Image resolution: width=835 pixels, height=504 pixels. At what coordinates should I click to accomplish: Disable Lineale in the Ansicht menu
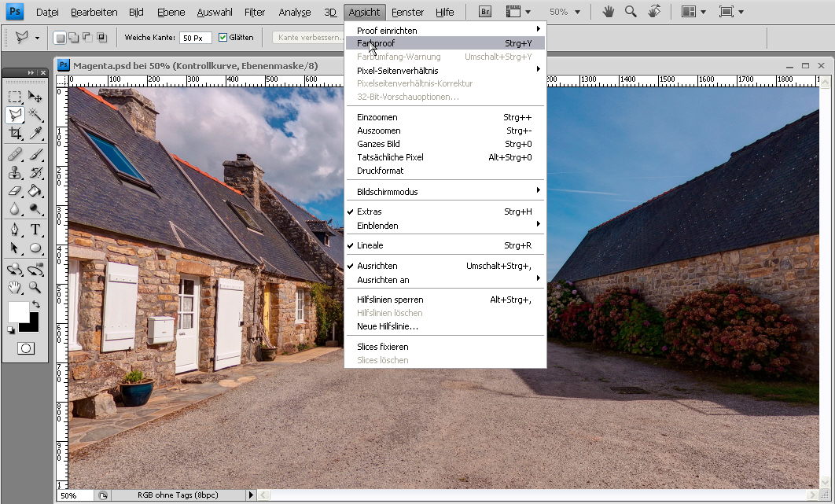pos(370,245)
